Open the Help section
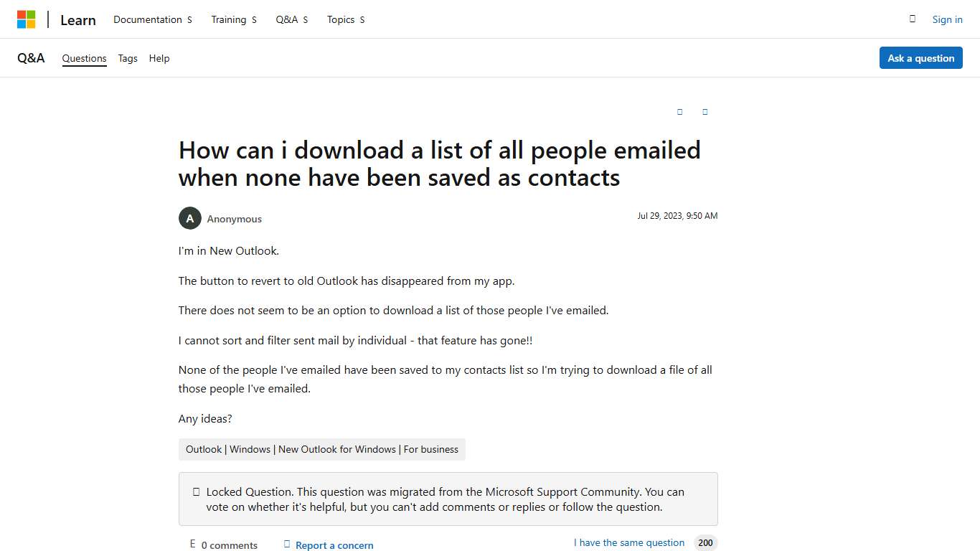Screen dimensions: 980x551 point(159,58)
